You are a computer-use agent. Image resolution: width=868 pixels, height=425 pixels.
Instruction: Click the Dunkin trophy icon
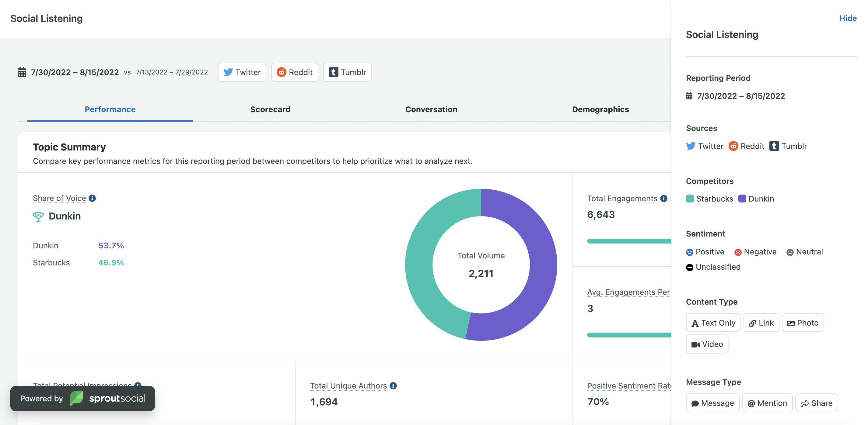click(x=38, y=216)
